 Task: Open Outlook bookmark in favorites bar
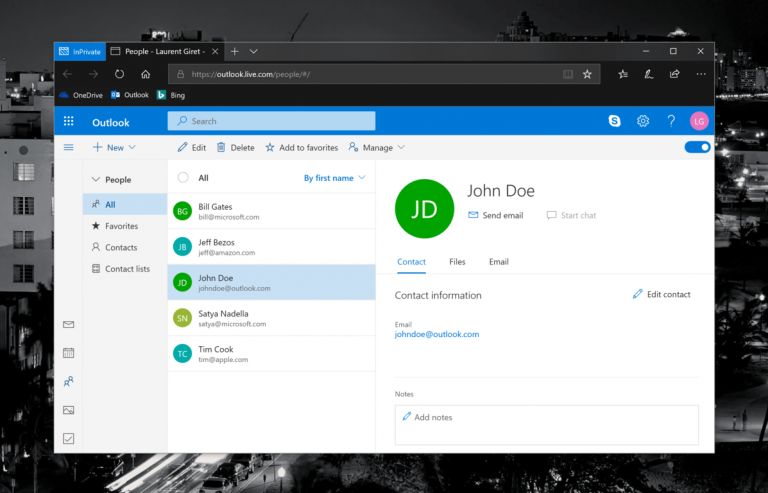(130, 95)
